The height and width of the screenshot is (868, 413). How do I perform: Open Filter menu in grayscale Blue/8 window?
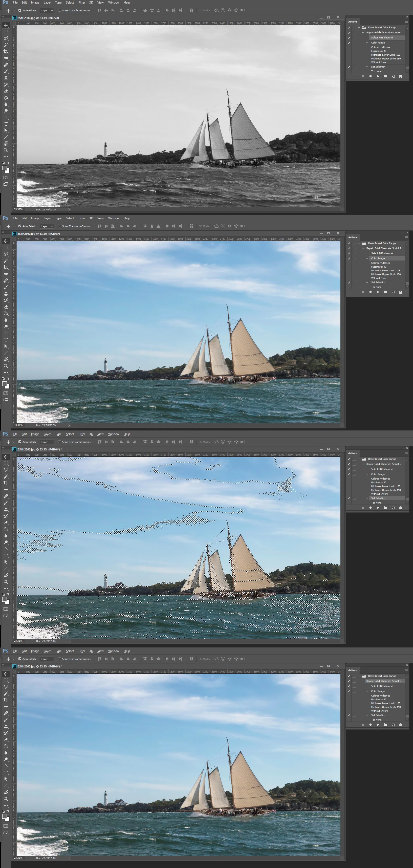[81, 3]
